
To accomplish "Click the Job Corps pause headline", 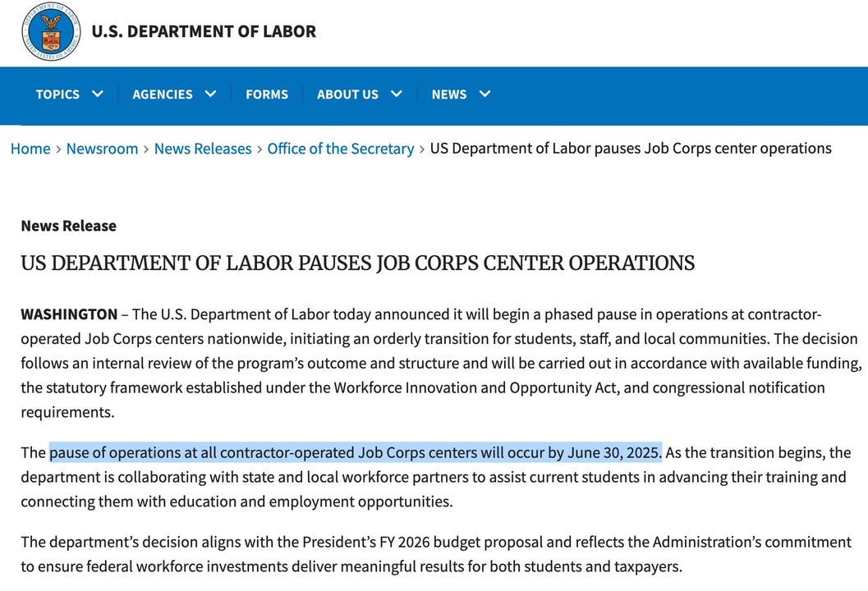I will pyautogui.click(x=358, y=263).
